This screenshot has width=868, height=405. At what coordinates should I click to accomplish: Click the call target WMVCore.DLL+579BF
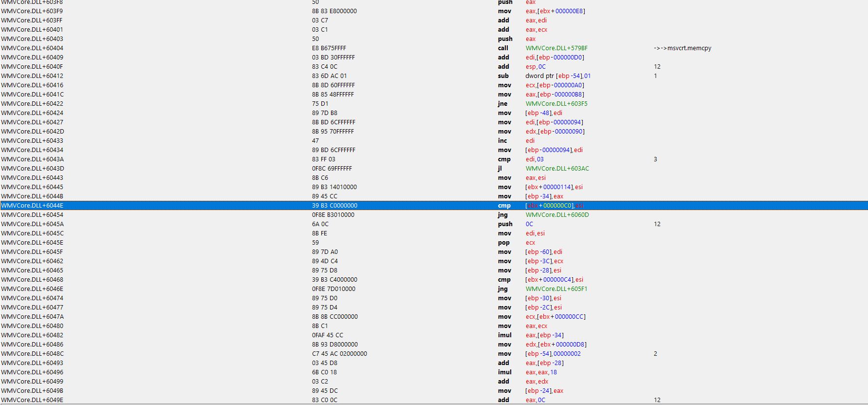pyautogui.click(x=556, y=48)
